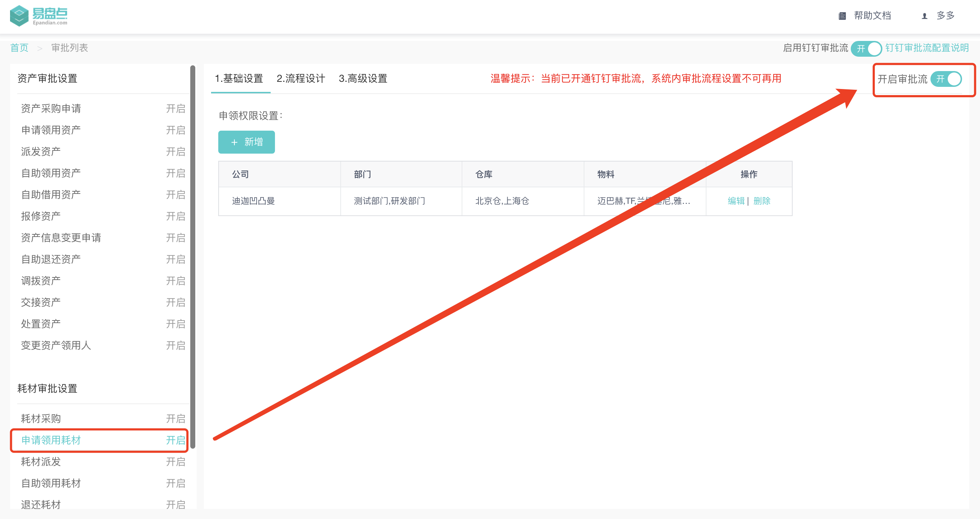Select Dispose Asset sidebar item

tap(41, 324)
